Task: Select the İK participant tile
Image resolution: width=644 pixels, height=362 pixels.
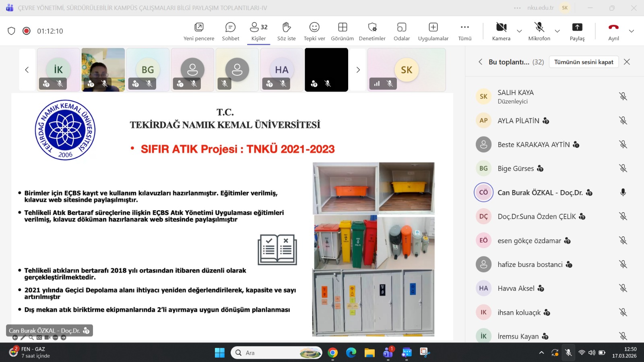Action: (x=59, y=70)
